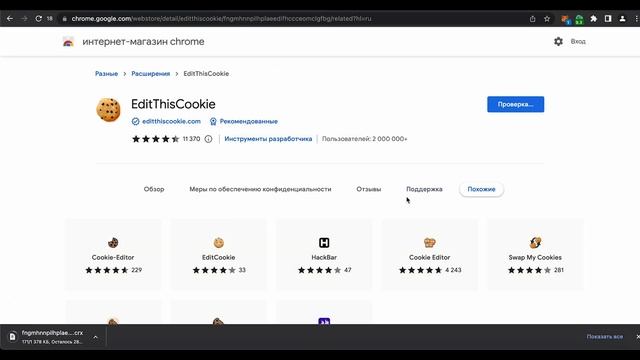The height and width of the screenshot is (360, 640).
Task: Switch to the Поддержка tab
Action: (x=424, y=189)
